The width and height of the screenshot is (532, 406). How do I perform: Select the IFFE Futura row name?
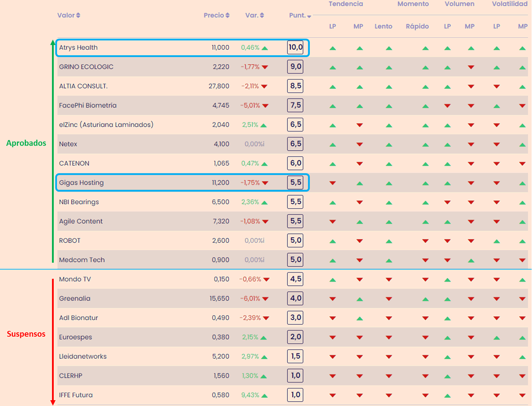coord(76,395)
